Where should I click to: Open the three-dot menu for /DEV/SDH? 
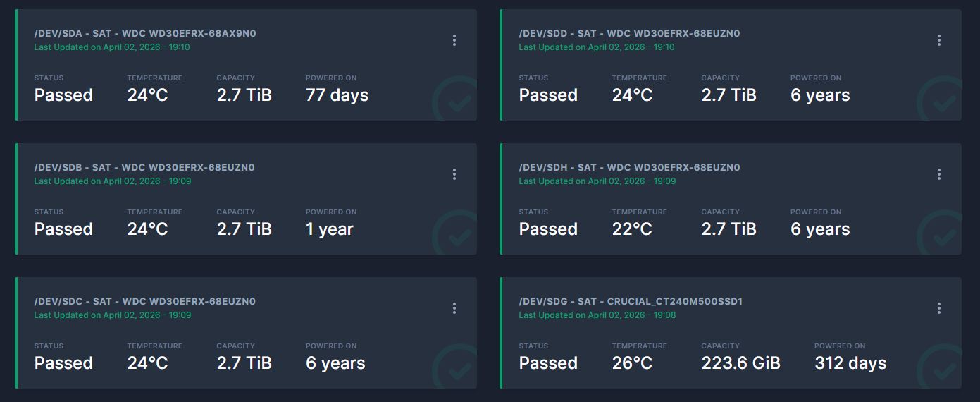tap(939, 174)
